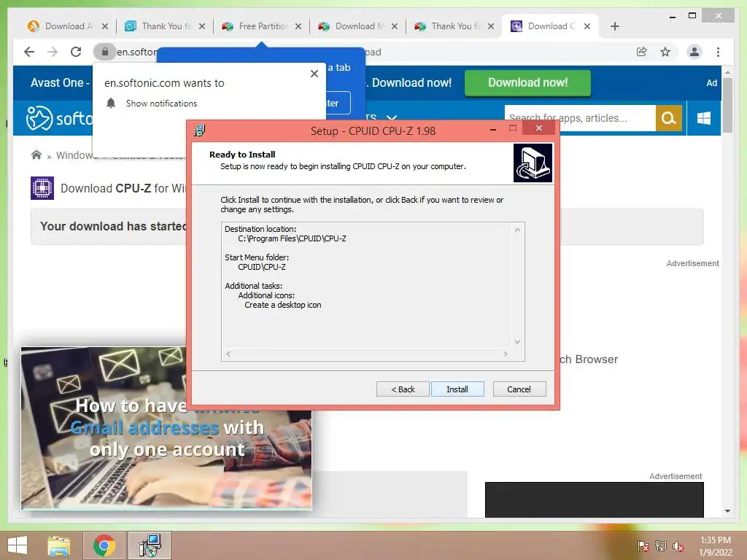Viewport: 747px width, 560px height.
Task: Click in Softonic search apps field
Action: point(580,117)
